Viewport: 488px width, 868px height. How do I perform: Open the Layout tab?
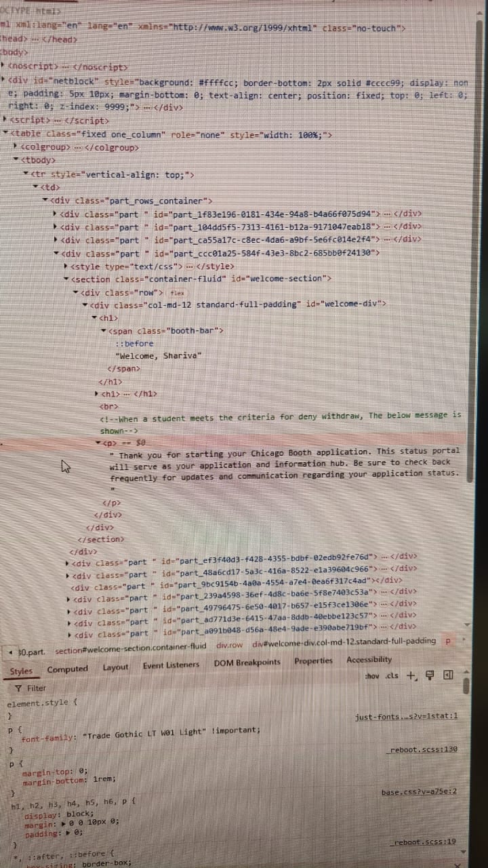(115, 667)
